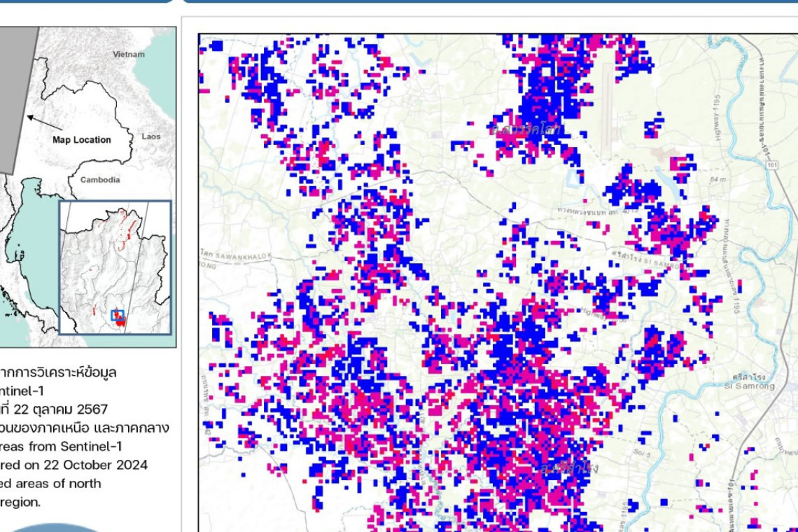Click the Map Location text label

pos(82,140)
